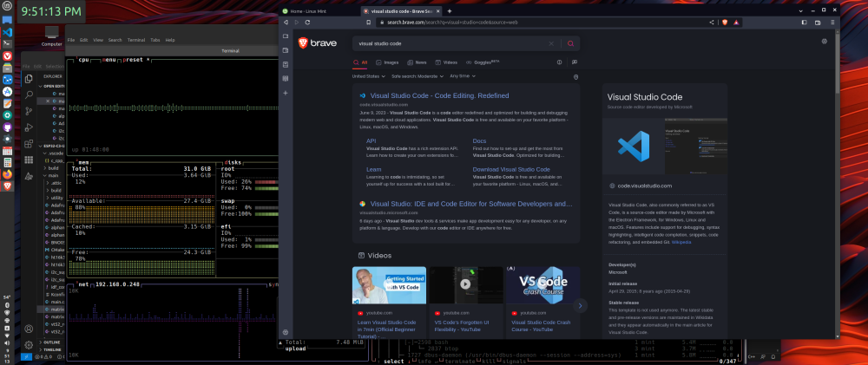The height and width of the screenshot is (365, 868).
Task: Select the Videos search tab
Action: click(x=446, y=62)
